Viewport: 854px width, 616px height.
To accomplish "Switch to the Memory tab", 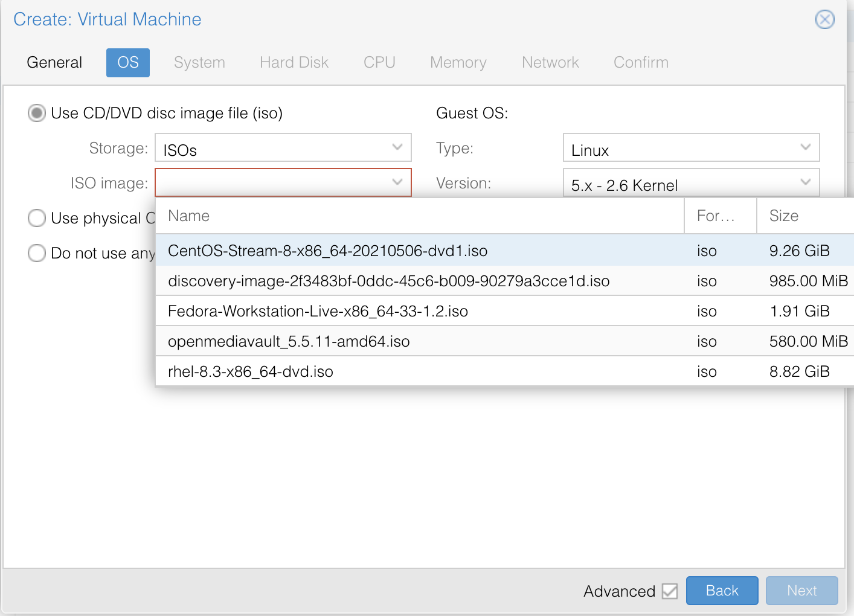I will (x=458, y=63).
